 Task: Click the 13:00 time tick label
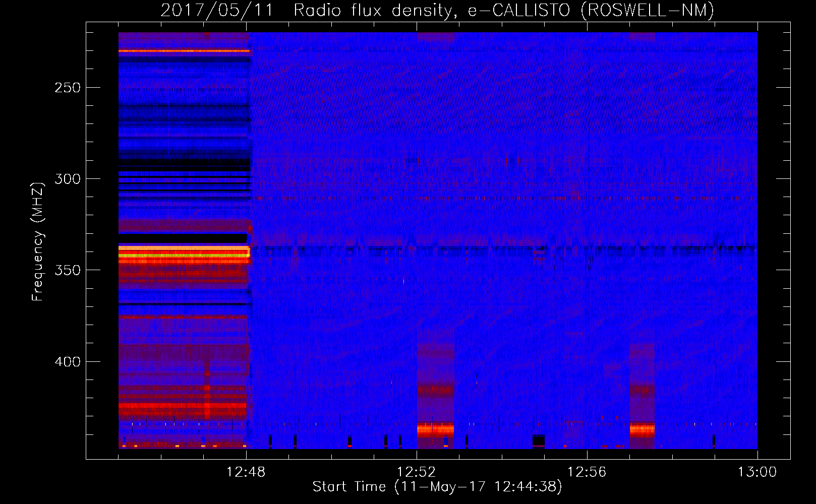coord(757,472)
